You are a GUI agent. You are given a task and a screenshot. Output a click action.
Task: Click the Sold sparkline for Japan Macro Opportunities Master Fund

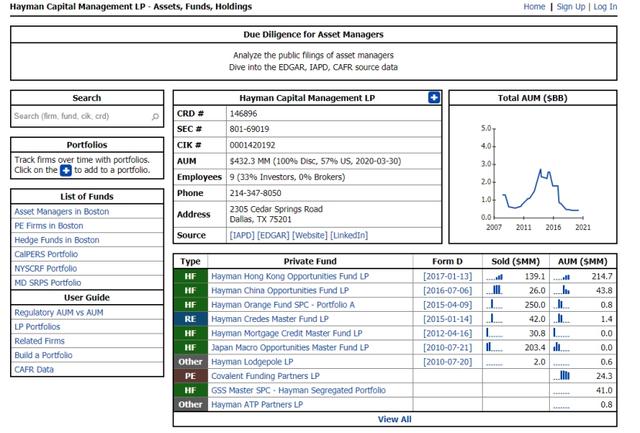(494, 347)
